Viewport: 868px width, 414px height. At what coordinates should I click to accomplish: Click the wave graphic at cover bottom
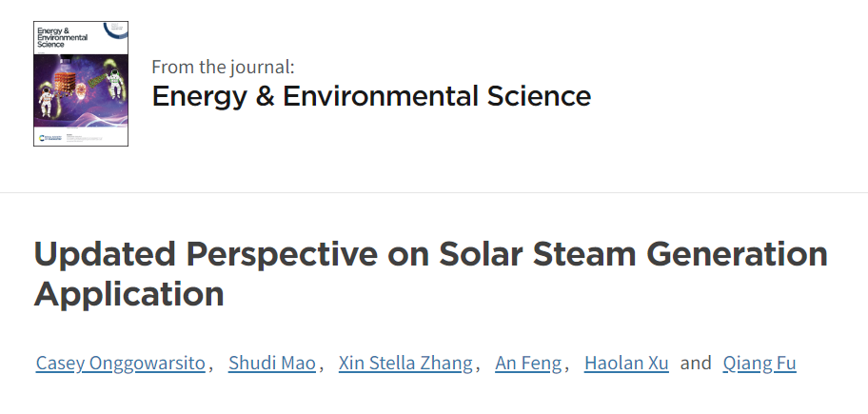(83, 118)
